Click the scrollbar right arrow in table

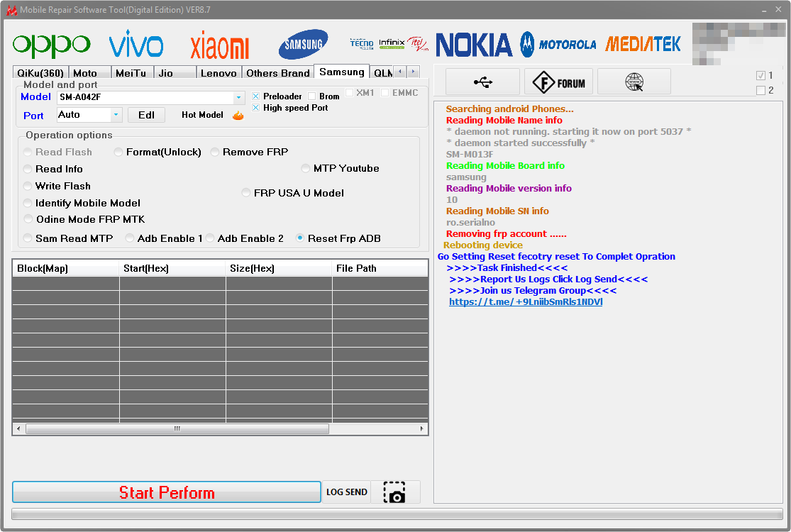(421, 429)
